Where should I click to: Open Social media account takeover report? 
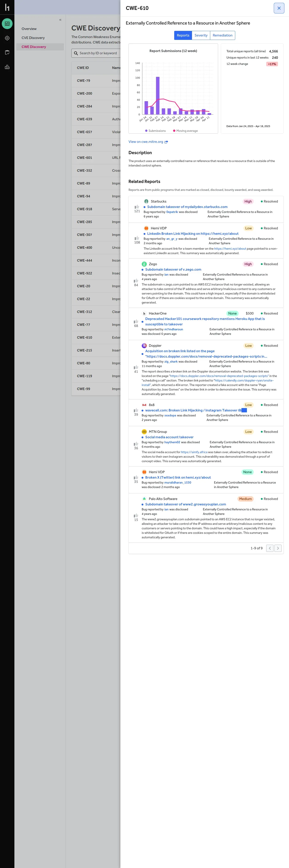[169, 437]
